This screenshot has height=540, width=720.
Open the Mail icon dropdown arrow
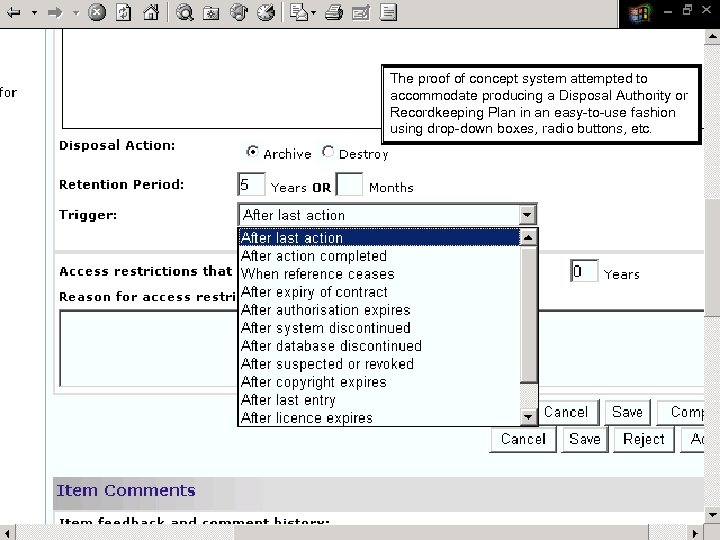pos(314,13)
